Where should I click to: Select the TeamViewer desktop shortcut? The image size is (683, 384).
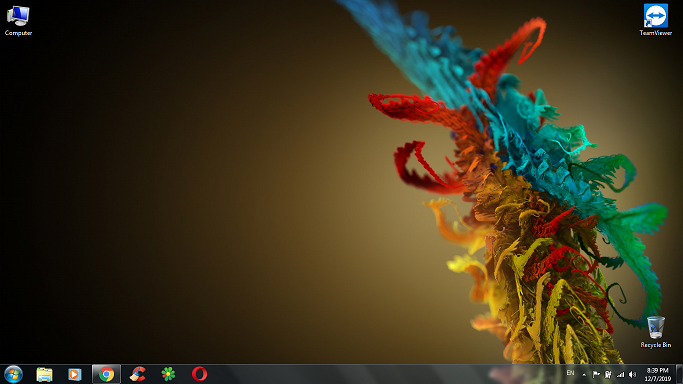click(656, 20)
